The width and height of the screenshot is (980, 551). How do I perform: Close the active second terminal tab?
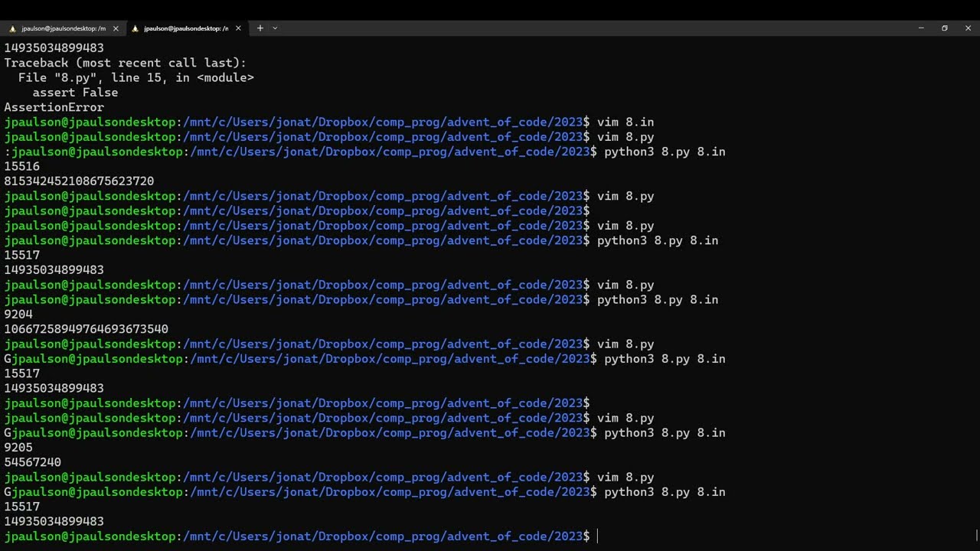point(238,28)
